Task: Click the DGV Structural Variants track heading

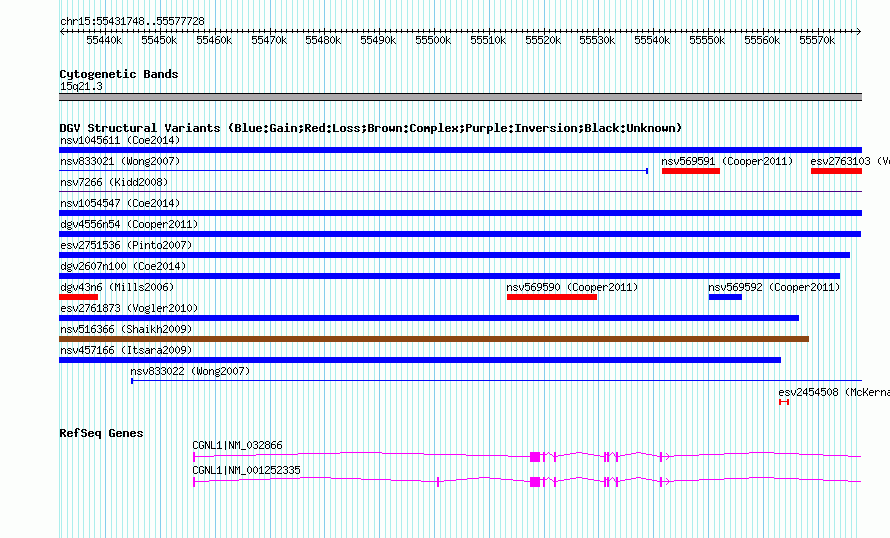Action: pyautogui.click(x=370, y=128)
